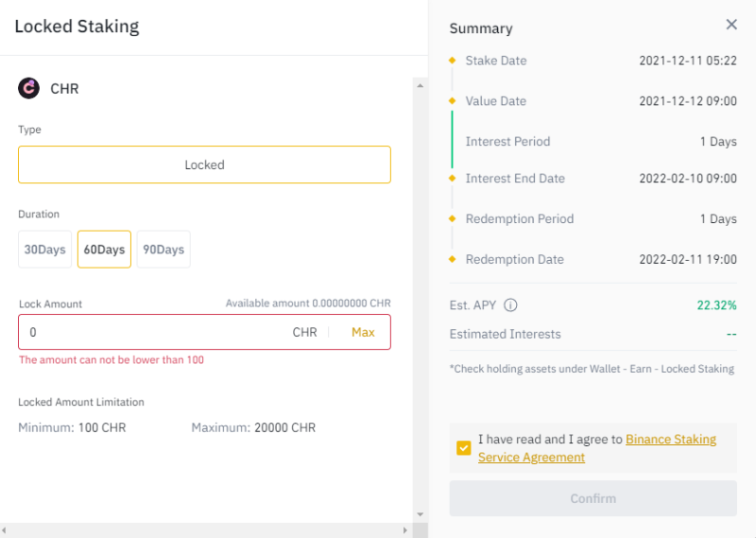The image size is (756, 538).
Task: Close the Summary panel with the X
Action: click(x=731, y=25)
